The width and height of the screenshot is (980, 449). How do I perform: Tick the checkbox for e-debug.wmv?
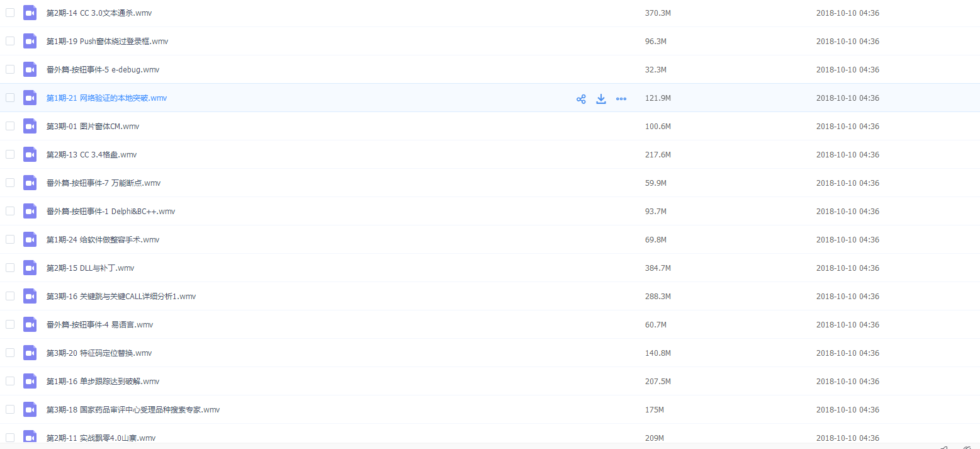click(10, 69)
